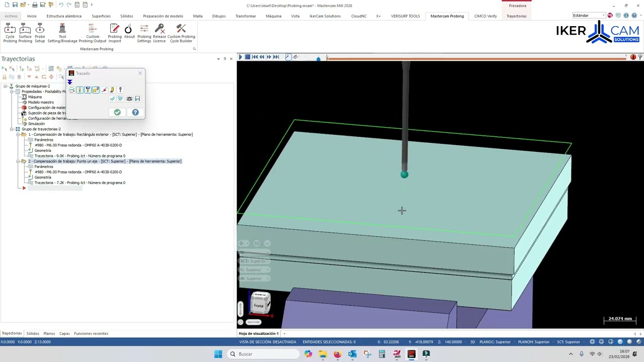Open Custom Probing Output

click(x=93, y=33)
